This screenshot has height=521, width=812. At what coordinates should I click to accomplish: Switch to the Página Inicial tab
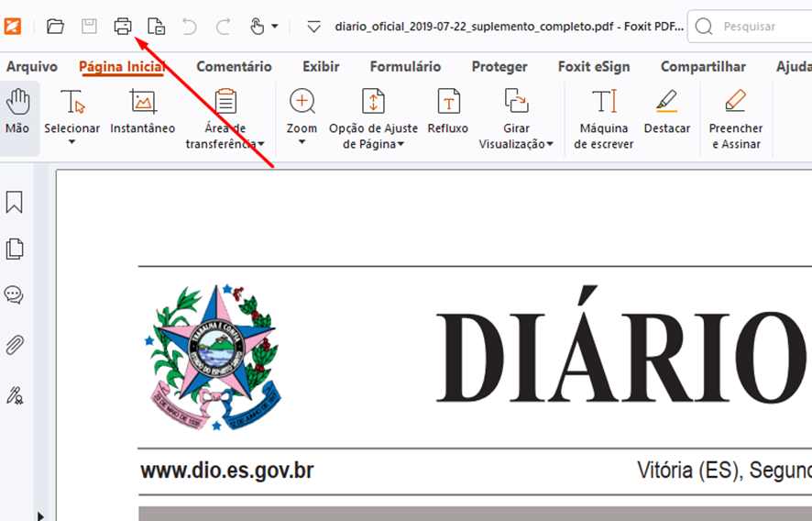(122, 67)
